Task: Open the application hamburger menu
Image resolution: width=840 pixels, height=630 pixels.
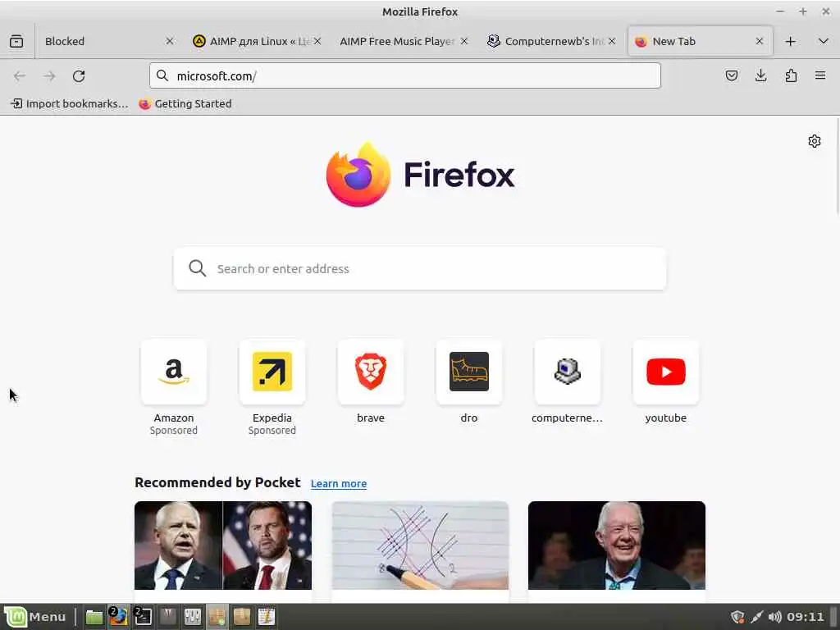Action: click(x=820, y=75)
